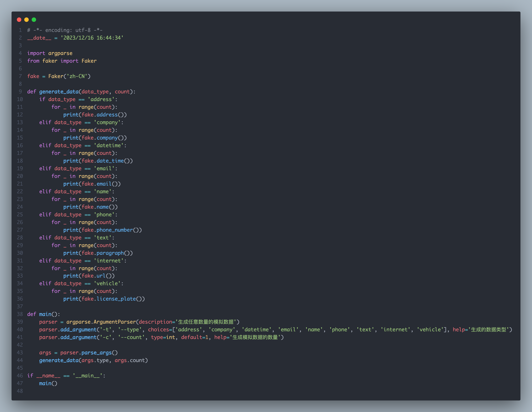Click the 'datetime' string in elif condition
The height and width of the screenshot is (412, 532).
pos(109,146)
